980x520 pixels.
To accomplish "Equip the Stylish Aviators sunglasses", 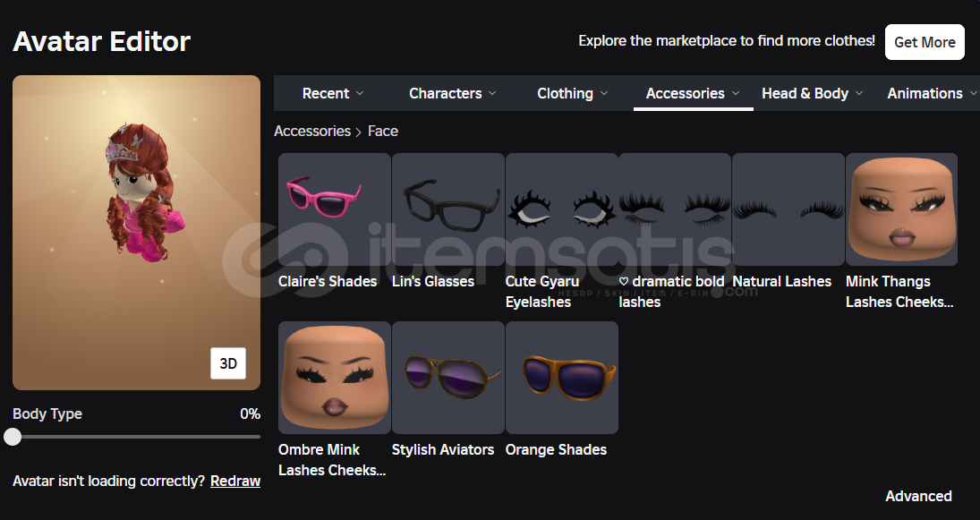I will coord(448,378).
